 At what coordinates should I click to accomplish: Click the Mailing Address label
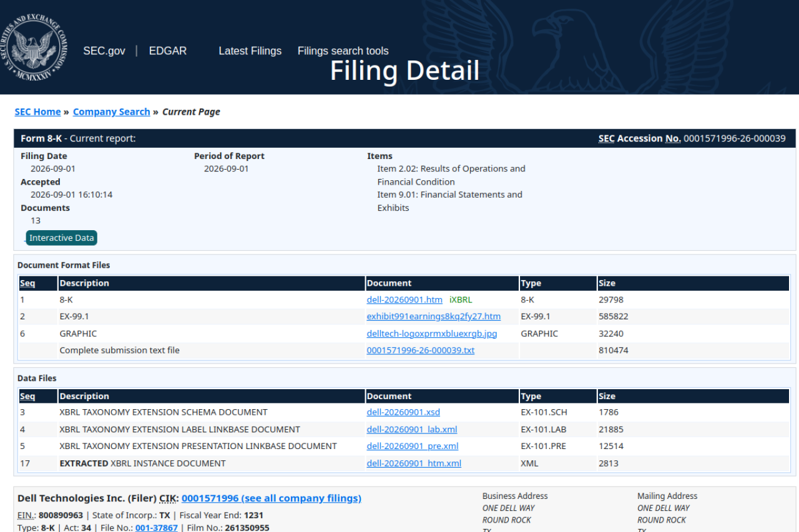[667, 496]
